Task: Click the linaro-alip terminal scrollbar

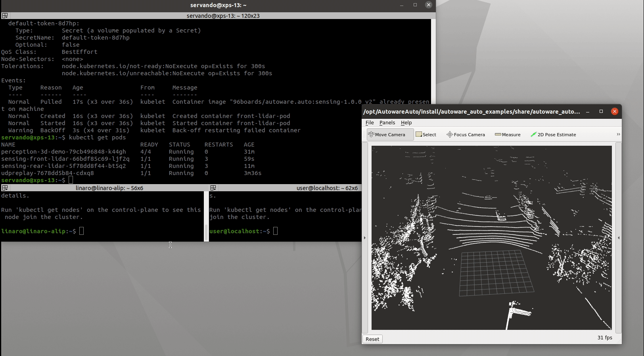Action: pyautogui.click(x=206, y=232)
